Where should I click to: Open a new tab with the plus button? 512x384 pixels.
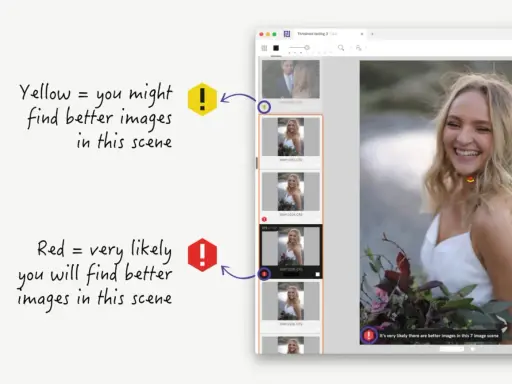(372, 34)
